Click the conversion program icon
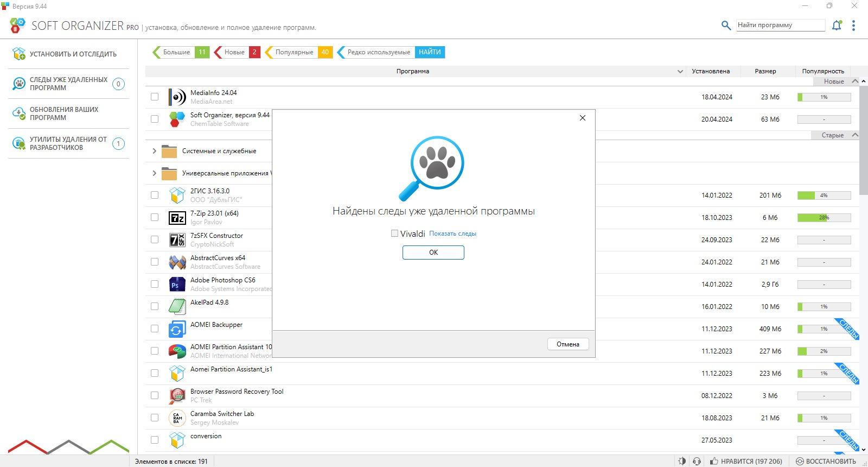The height and width of the screenshot is (467, 868). pyautogui.click(x=177, y=440)
